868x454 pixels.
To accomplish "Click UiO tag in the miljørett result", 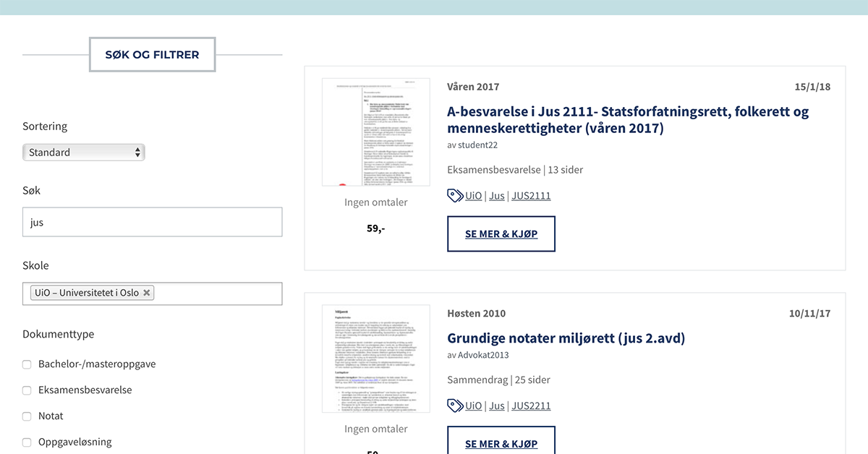I will click(473, 406).
